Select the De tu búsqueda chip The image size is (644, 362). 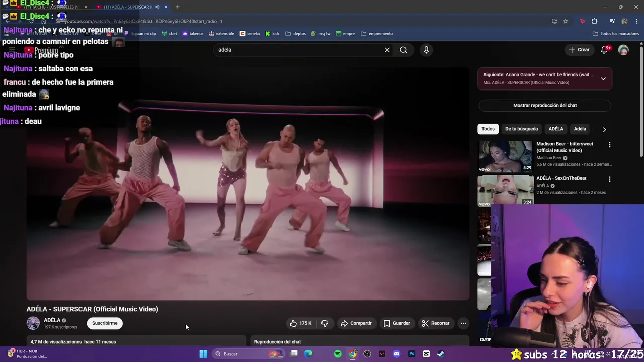pos(521,129)
